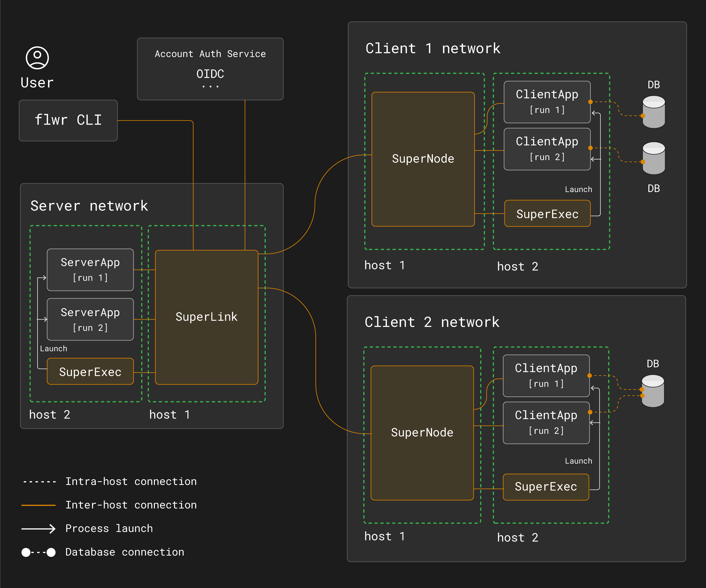The width and height of the screenshot is (706, 588).
Task: Click the User profile icon
Action: point(37,58)
